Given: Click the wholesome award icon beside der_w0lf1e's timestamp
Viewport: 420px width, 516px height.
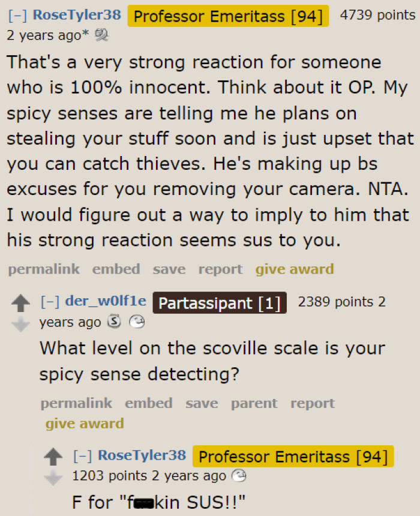Looking at the screenshot, I should pos(138,322).
